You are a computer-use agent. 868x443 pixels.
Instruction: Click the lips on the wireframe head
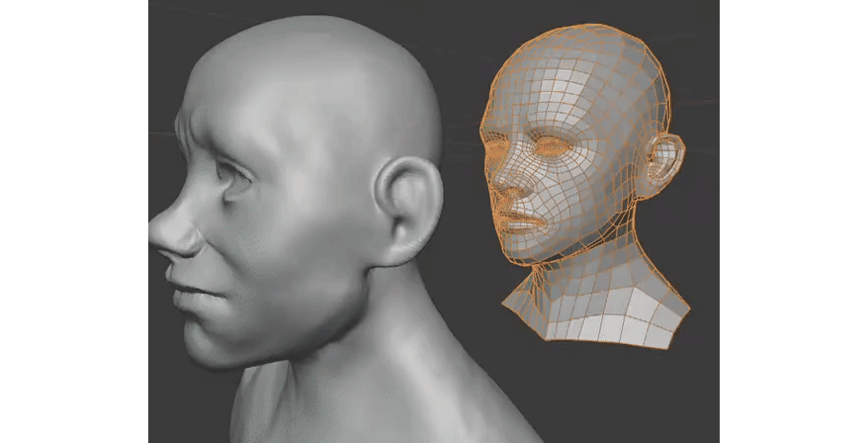tap(518, 221)
